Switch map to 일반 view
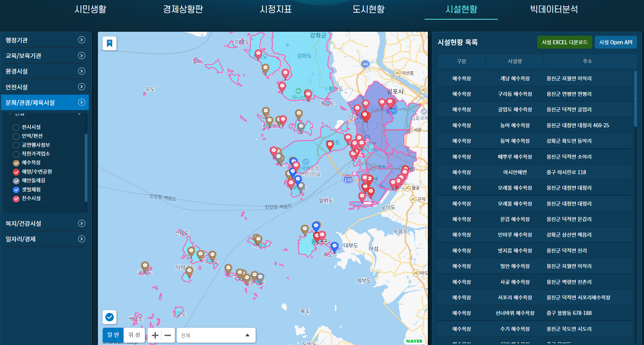Screen dimensions: 644x345 pyautogui.click(x=113, y=335)
